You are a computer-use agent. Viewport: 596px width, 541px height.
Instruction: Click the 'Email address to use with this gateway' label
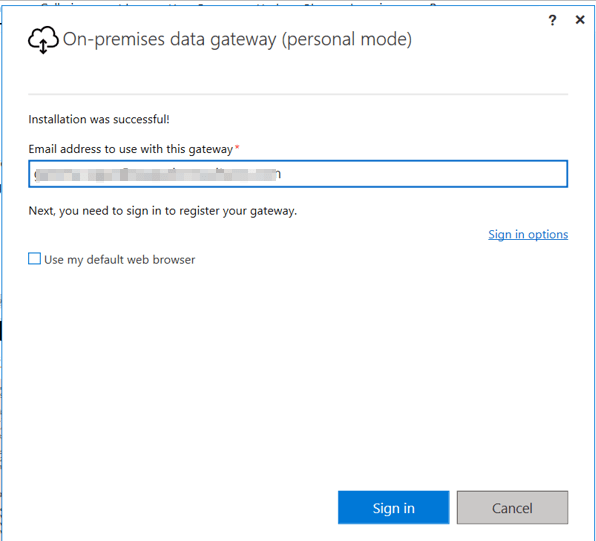130,149
